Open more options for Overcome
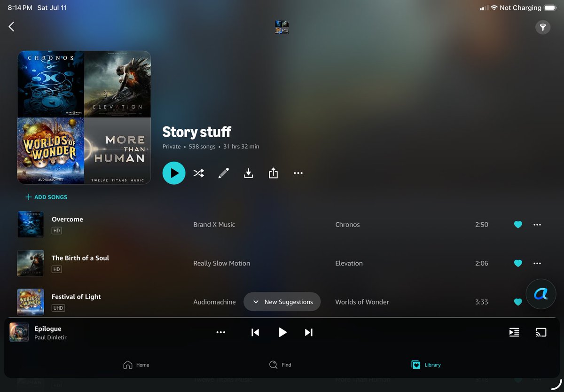This screenshot has height=392, width=564. [x=537, y=225]
